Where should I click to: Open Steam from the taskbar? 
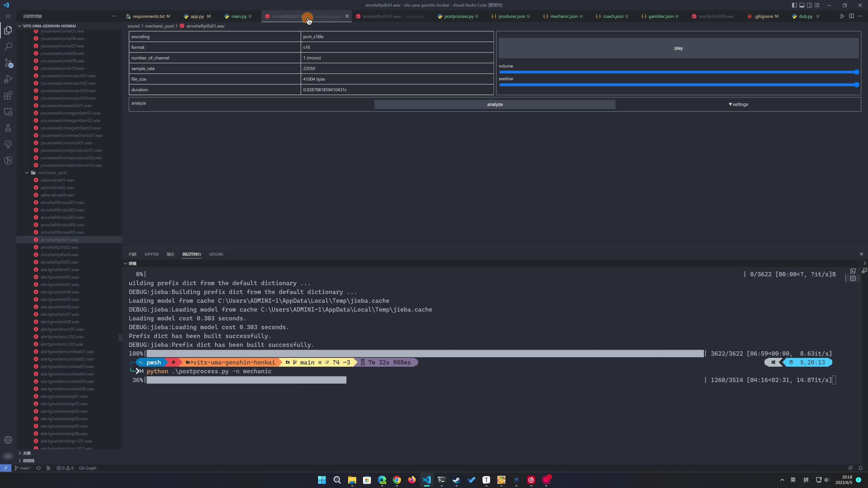coord(457,480)
